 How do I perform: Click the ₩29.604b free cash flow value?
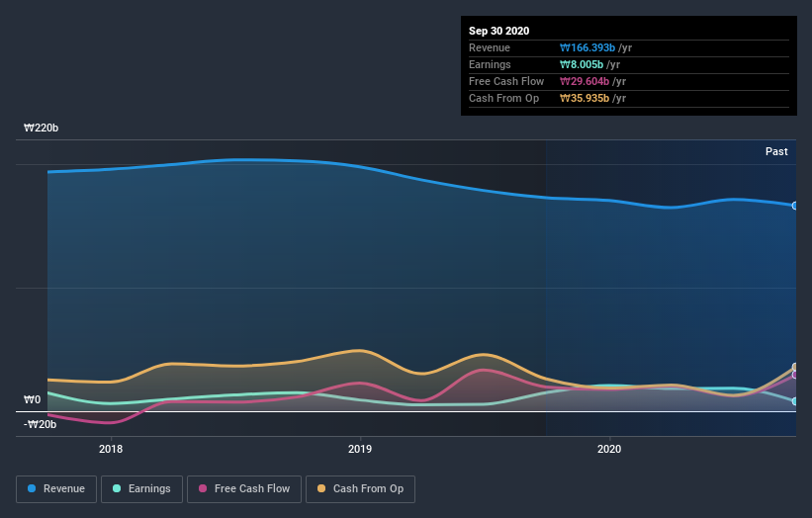585,81
